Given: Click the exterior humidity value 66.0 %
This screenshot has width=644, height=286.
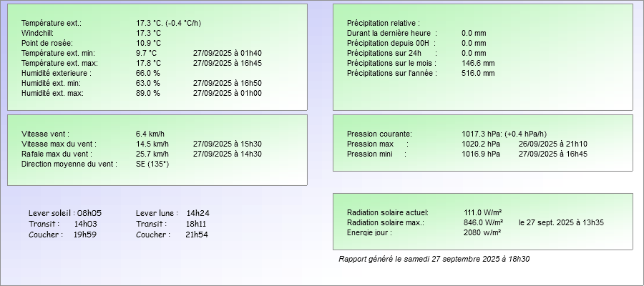Looking at the screenshot, I should [147, 73].
